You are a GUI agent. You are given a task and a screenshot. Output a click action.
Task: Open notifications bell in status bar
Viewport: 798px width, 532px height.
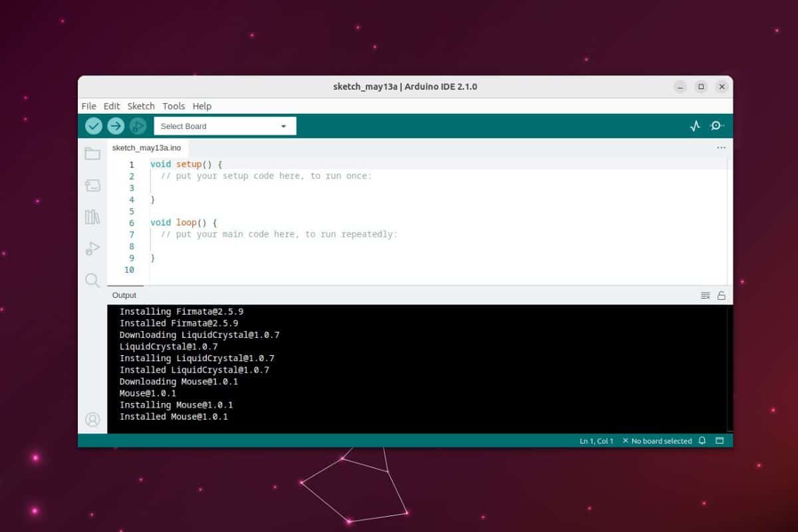click(702, 441)
